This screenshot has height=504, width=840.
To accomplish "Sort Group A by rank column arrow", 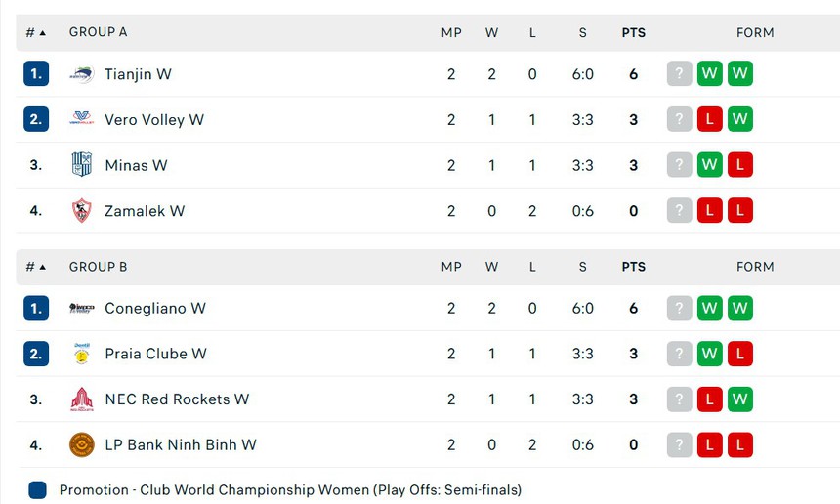I will pyautogui.click(x=42, y=32).
